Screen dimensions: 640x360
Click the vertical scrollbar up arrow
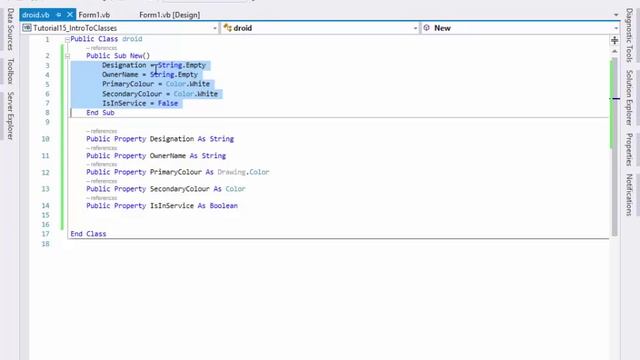(x=614, y=51)
